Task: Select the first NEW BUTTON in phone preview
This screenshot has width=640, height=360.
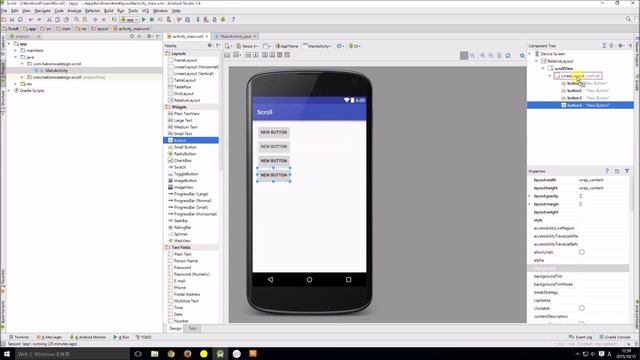Action: pyautogui.click(x=274, y=132)
